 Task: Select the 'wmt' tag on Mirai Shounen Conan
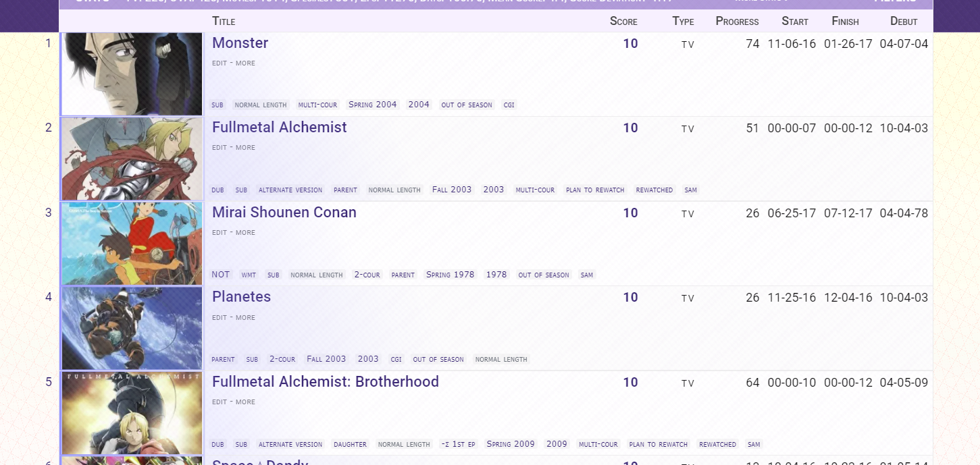pyautogui.click(x=249, y=275)
